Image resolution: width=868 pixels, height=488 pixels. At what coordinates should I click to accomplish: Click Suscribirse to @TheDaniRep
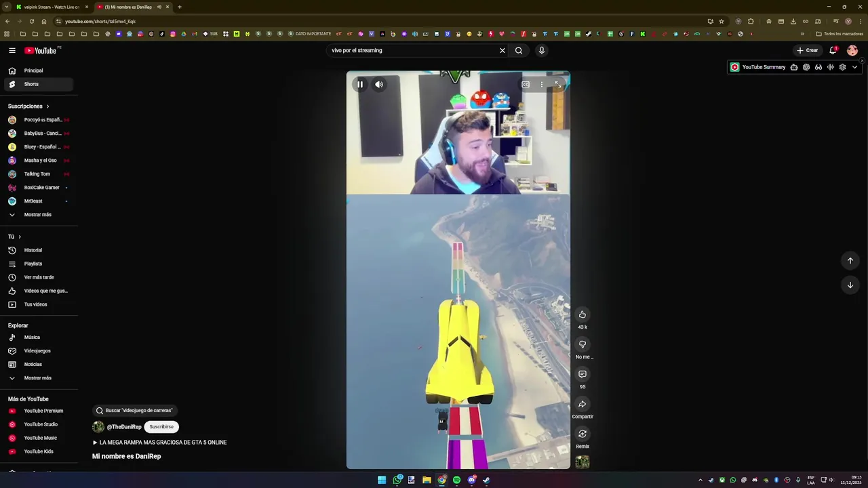pos(161,427)
